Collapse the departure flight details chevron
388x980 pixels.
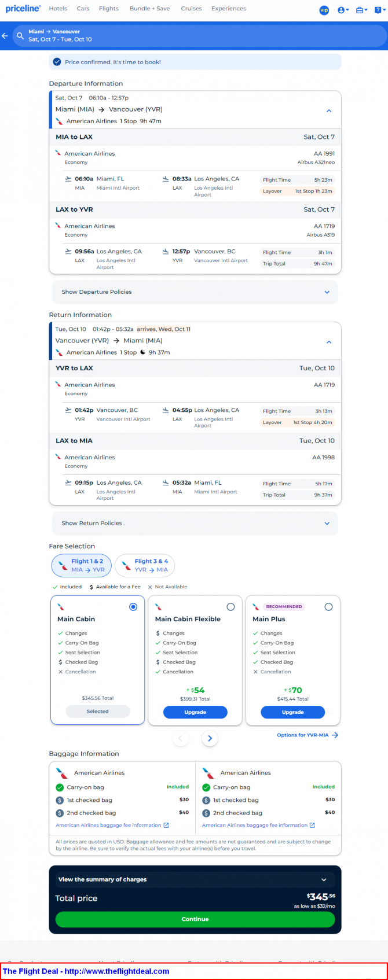coord(329,110)
